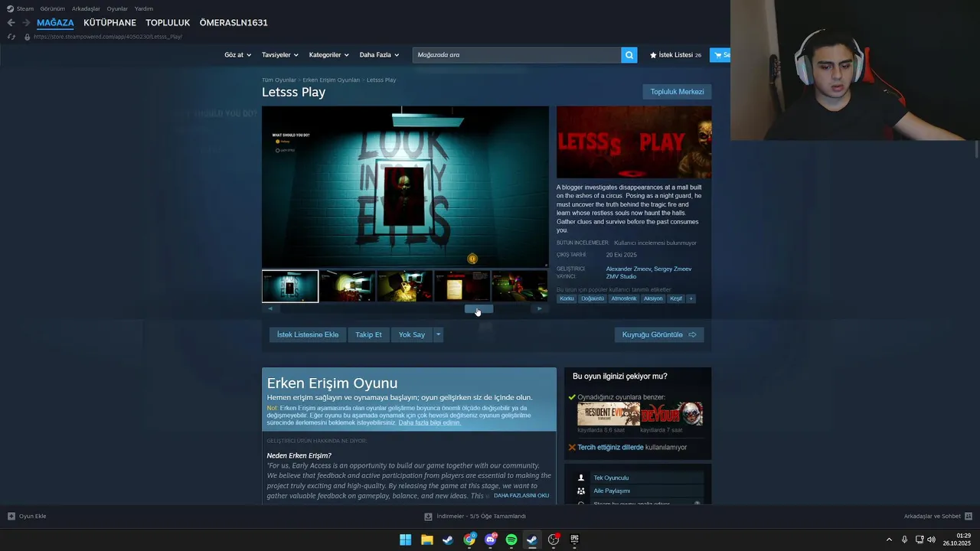Click the Resident Evil similar game image
This screenshot has width=980, height=551.
(609, 414)
